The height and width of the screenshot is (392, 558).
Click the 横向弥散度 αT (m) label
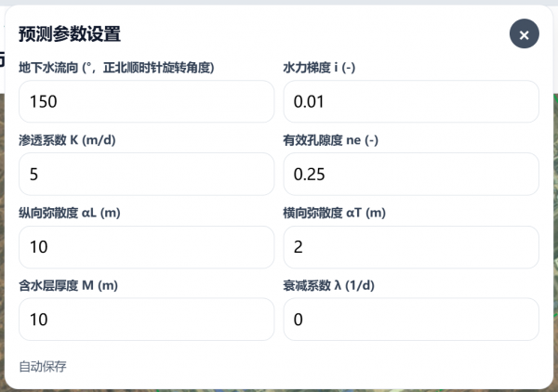pos(334,213)
